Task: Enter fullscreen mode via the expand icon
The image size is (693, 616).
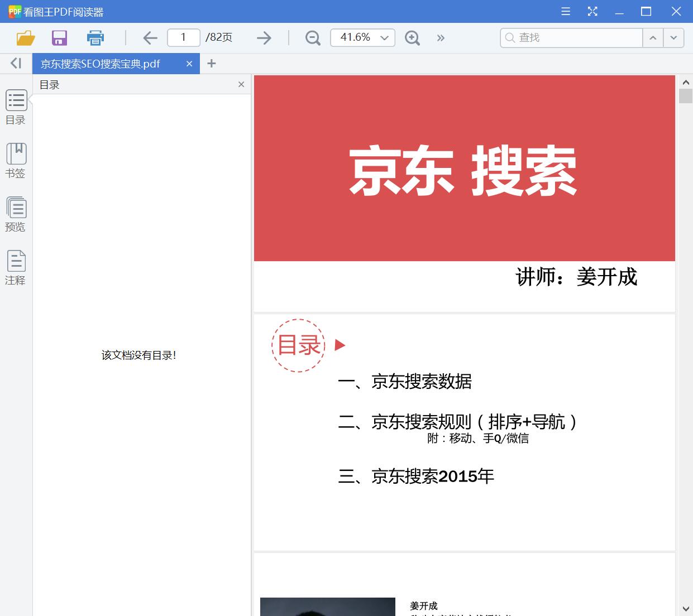Action: [592, 11]
